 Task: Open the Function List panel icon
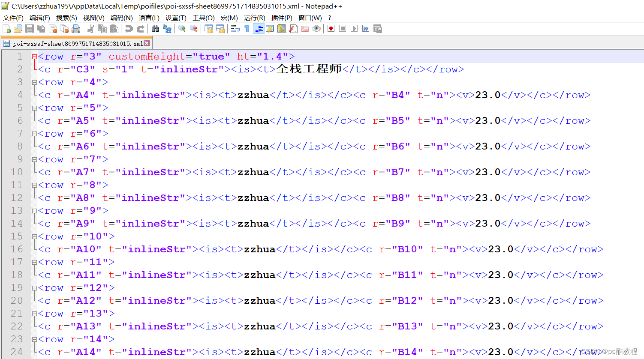tap(293, 29)
